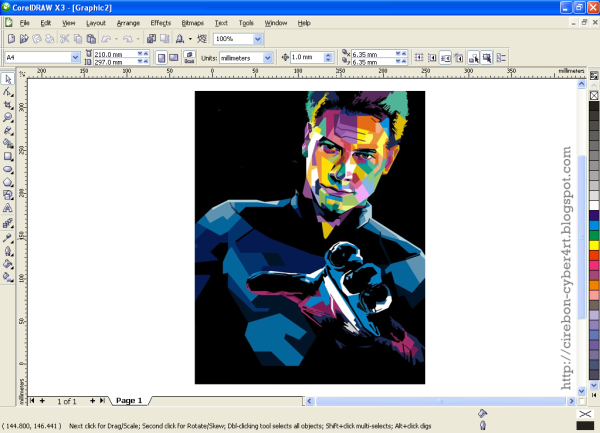Toggle Snap to Guidelines
The height and width of the screenshot is (433, 600).
coord(432,58)
